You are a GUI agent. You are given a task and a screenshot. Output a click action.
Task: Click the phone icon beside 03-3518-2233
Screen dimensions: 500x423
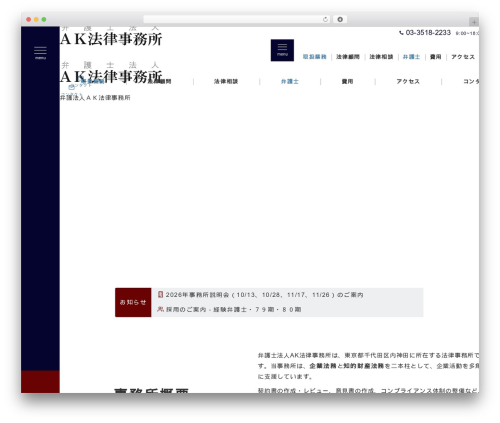401,33
